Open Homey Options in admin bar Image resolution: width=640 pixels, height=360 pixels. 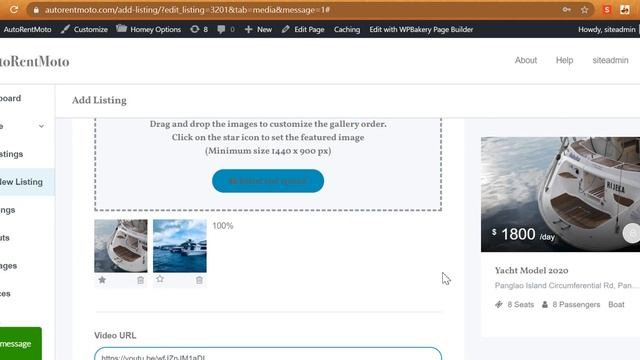point(149,29)
